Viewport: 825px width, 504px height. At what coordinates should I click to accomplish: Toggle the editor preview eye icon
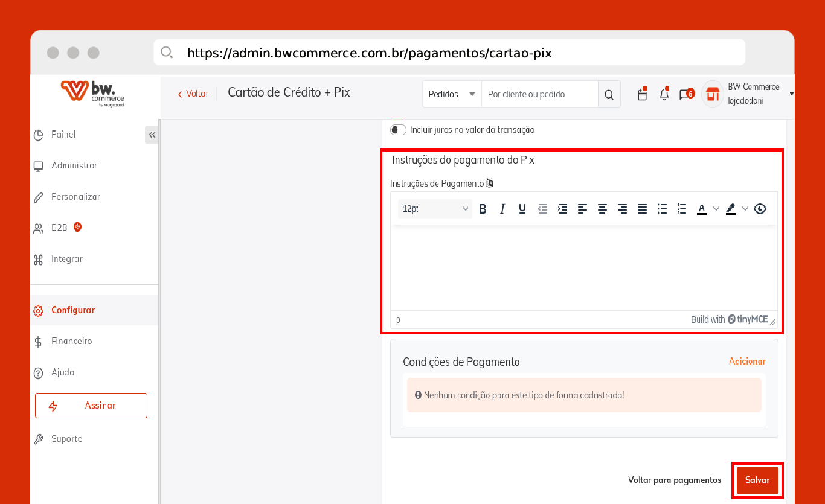point(760,209)
